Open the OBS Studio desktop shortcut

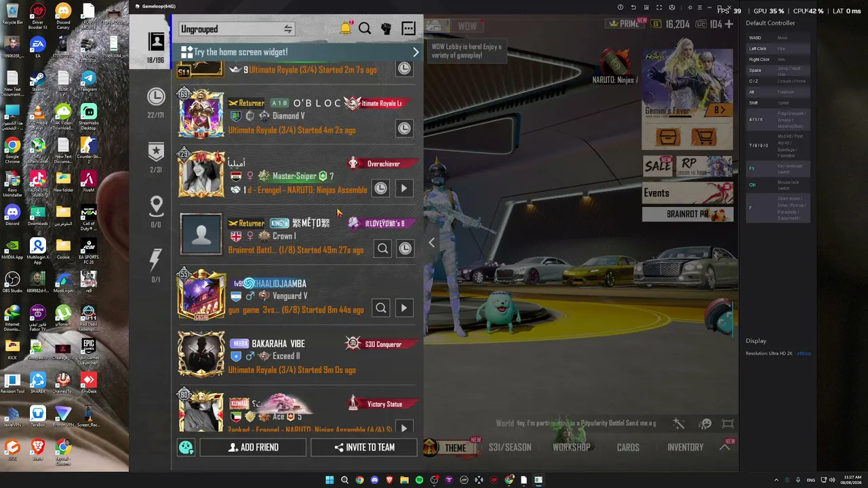(x=12, y=282)
